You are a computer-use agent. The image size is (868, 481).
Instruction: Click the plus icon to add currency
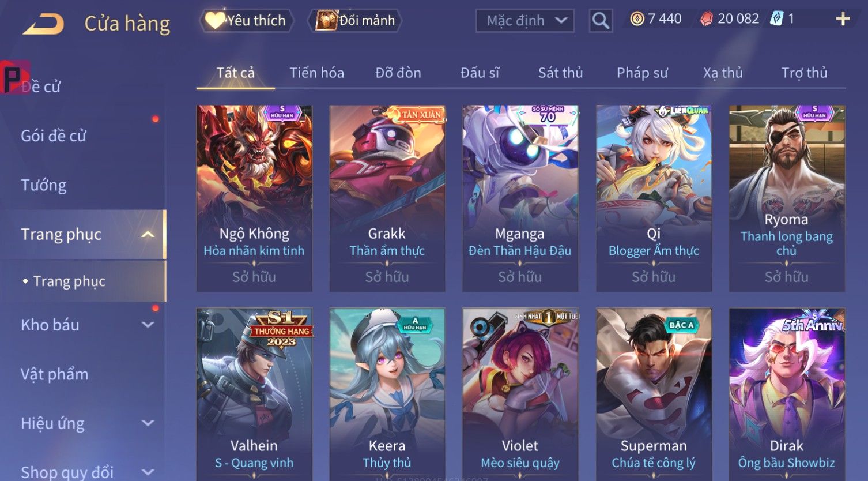point(843,19)
